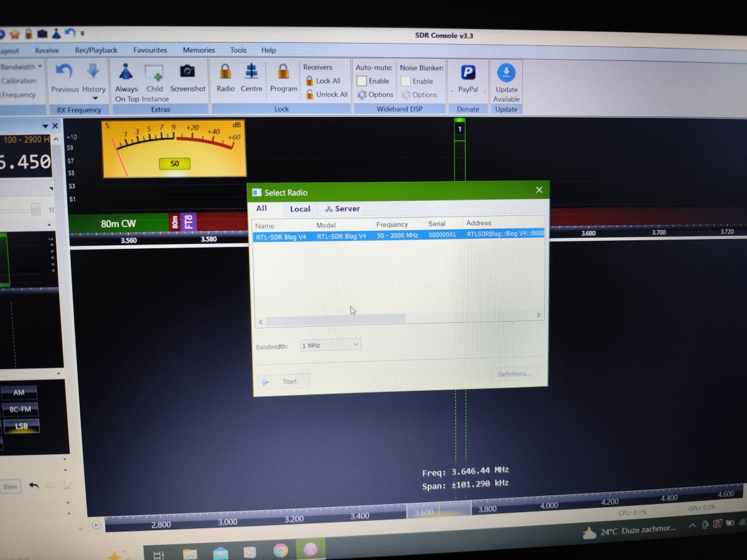Enable the Noise Blanker checkbox
Screen dimensions: 747x560
(x=406, y=81)
